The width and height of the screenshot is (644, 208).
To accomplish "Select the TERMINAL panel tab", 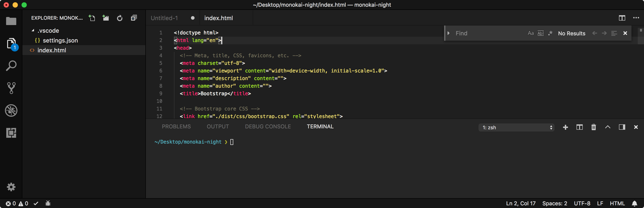I will click(320, 127).
